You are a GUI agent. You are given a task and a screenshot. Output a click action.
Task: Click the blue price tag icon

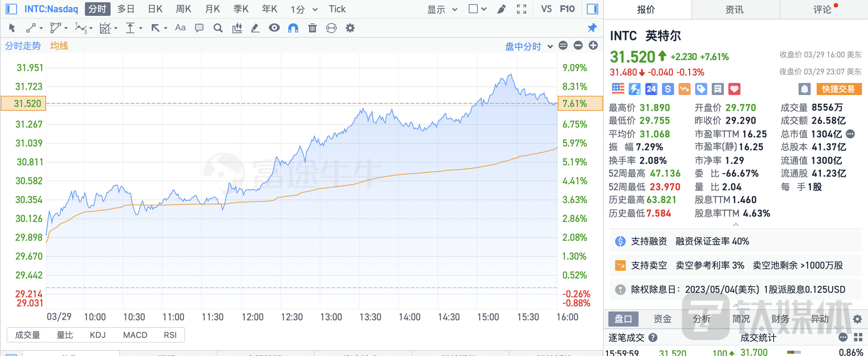click(701, 89)
